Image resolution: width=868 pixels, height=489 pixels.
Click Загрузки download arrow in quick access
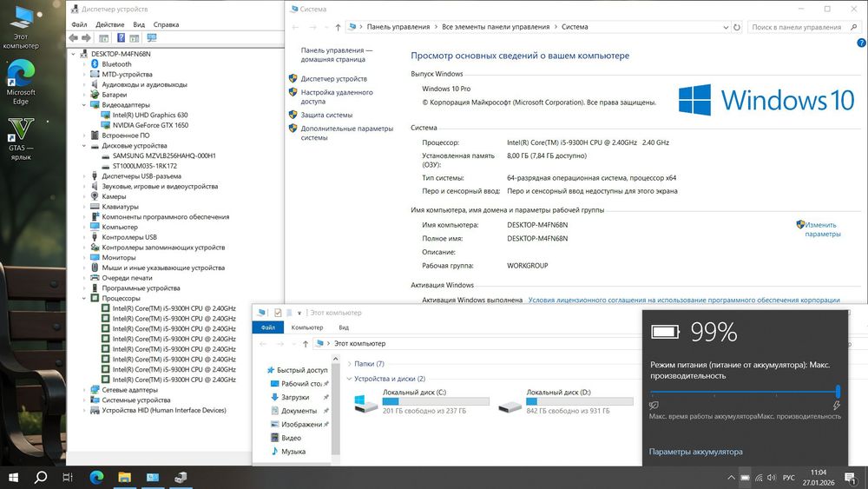coord(274,397)
